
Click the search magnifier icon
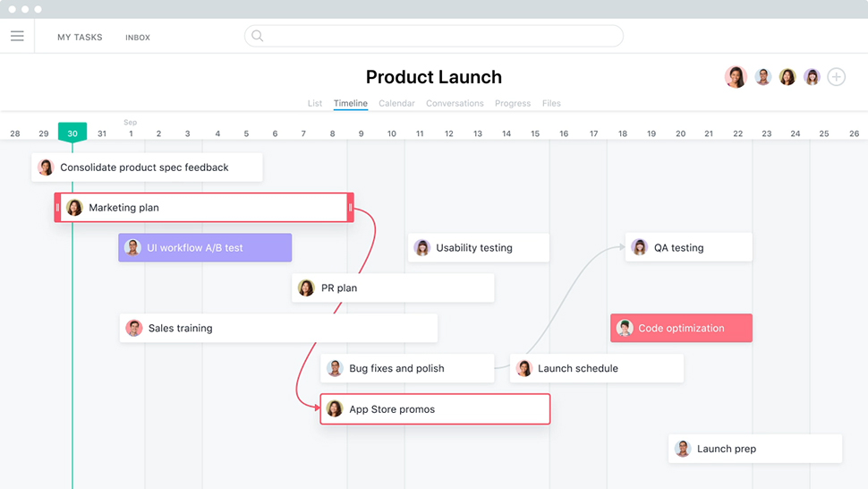[258, 36]
